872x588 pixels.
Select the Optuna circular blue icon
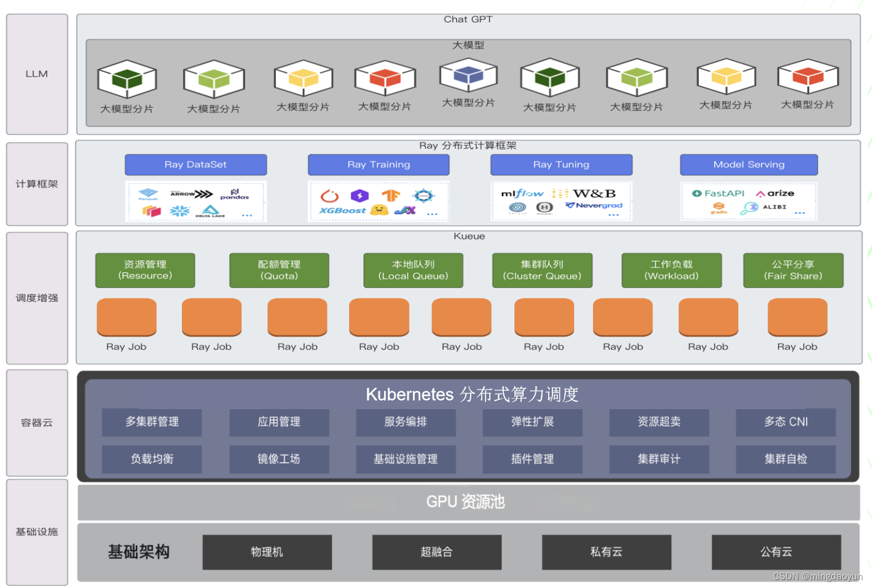(x=517, y=208)
